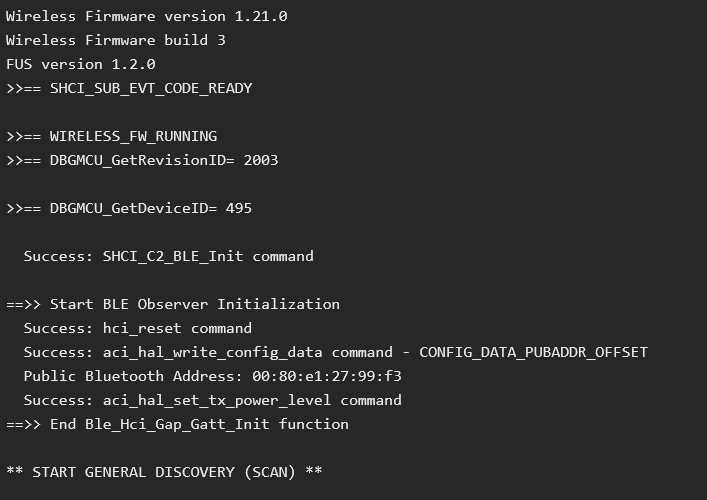Click the FUS version 1.2.0 line

(x=80, y=64)
